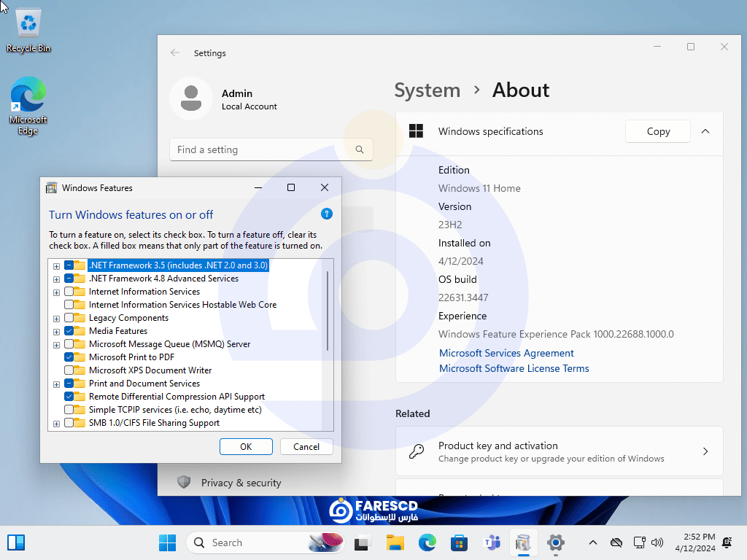Open the clock and date flyout
The height and width of the screenshot is (560, 747).
click(695, 542)
